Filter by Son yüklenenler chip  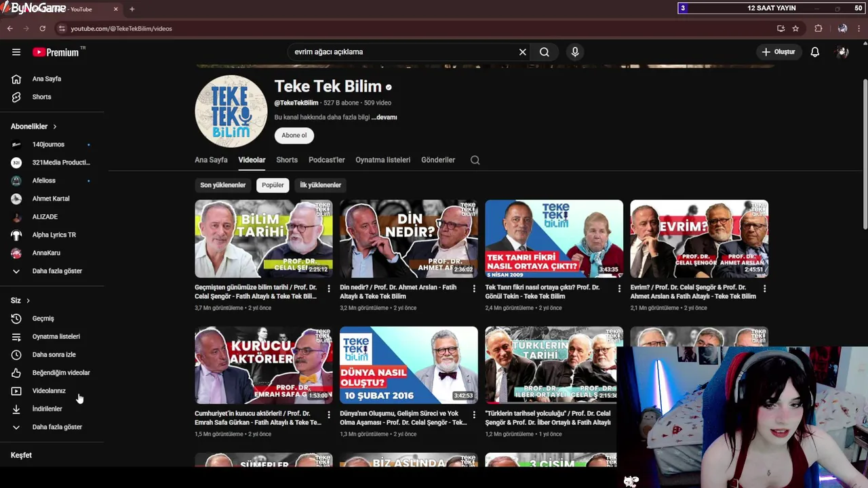[x=222, y=185]
